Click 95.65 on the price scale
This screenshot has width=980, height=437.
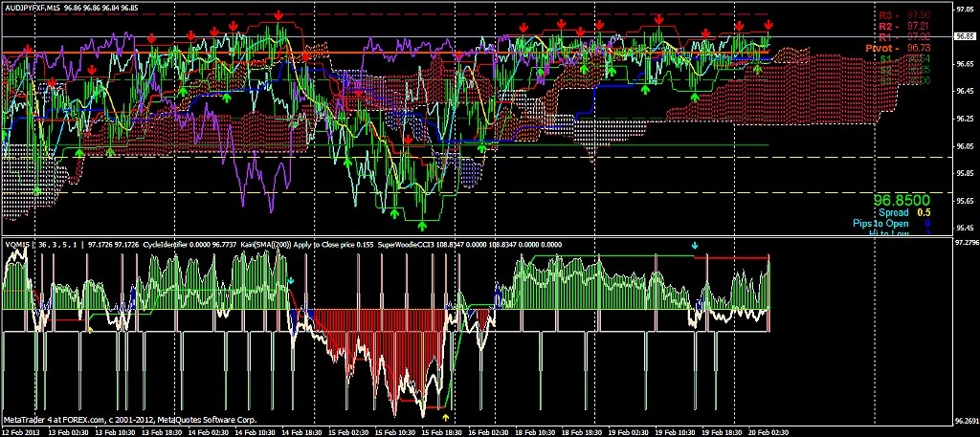tap(965, 201)
